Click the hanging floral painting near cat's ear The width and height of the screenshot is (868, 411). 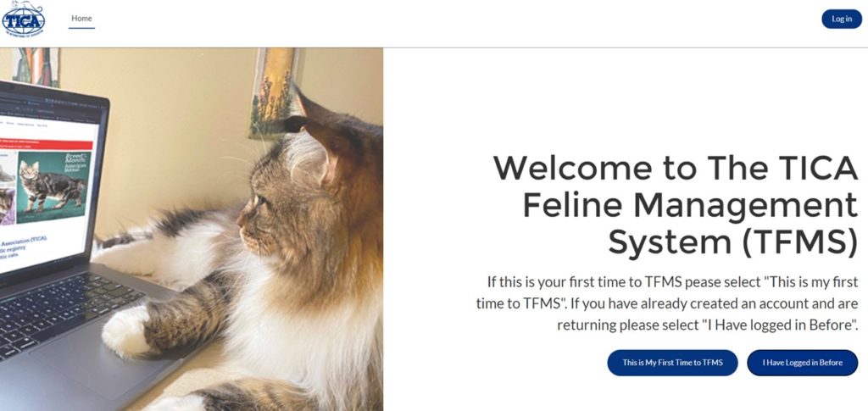tap(272, 92)
